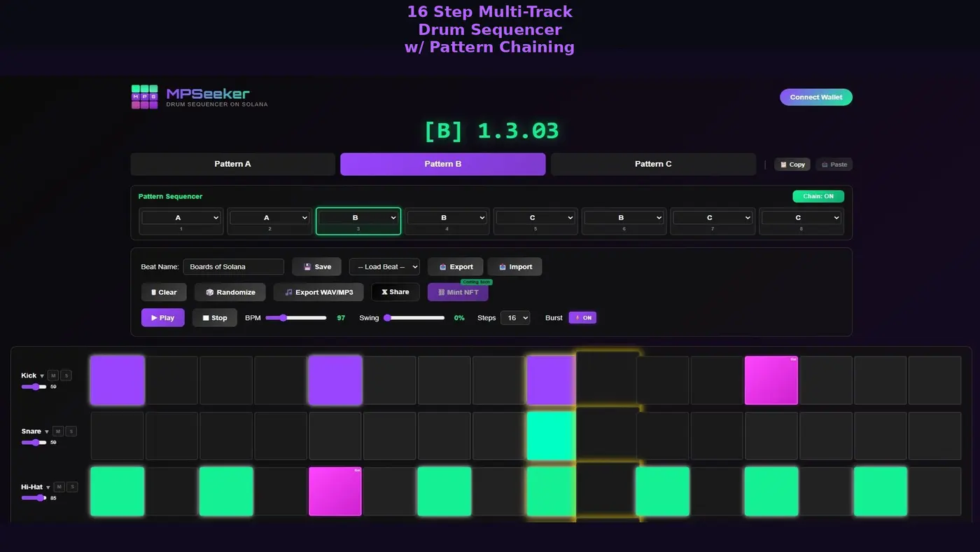Save the beat with Save button
980x552 pixels.
click(x=316, y=267)
